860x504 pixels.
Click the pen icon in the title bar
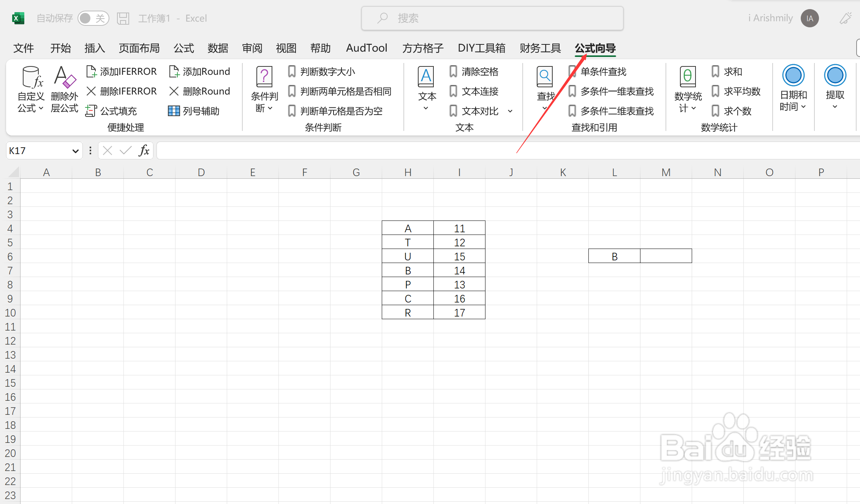pyautogui.click(x=845, y=18)
